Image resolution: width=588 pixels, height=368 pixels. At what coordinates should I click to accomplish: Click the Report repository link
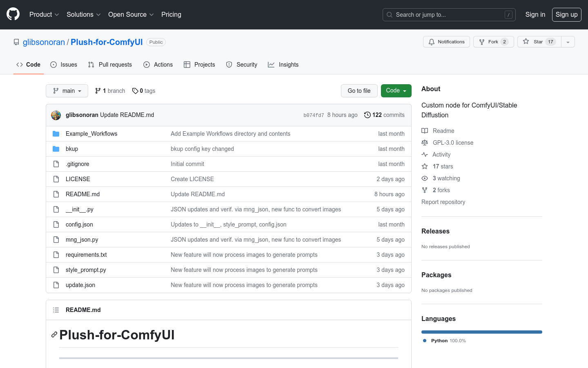tap(443, 202)
